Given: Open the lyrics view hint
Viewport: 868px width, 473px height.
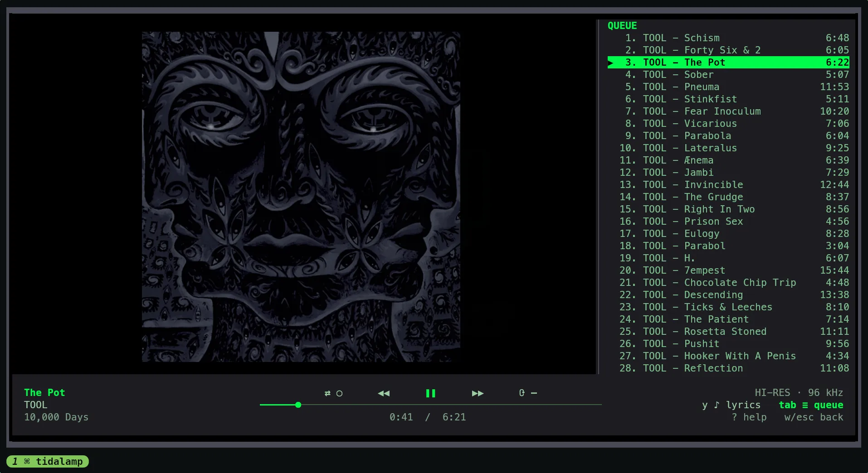Looking at the screenshot, I should pyautogui.click(x=731, y=405).
